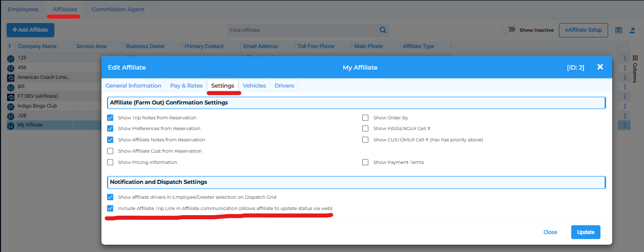Sort by Affiliate Type column header
Screen dimensions: 644x252
419,46
